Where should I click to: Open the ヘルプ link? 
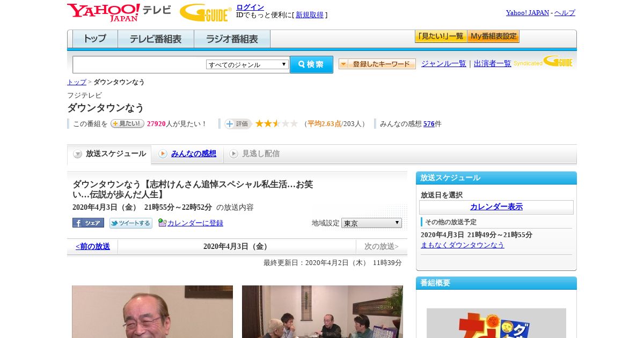click(x=565, y=12)
